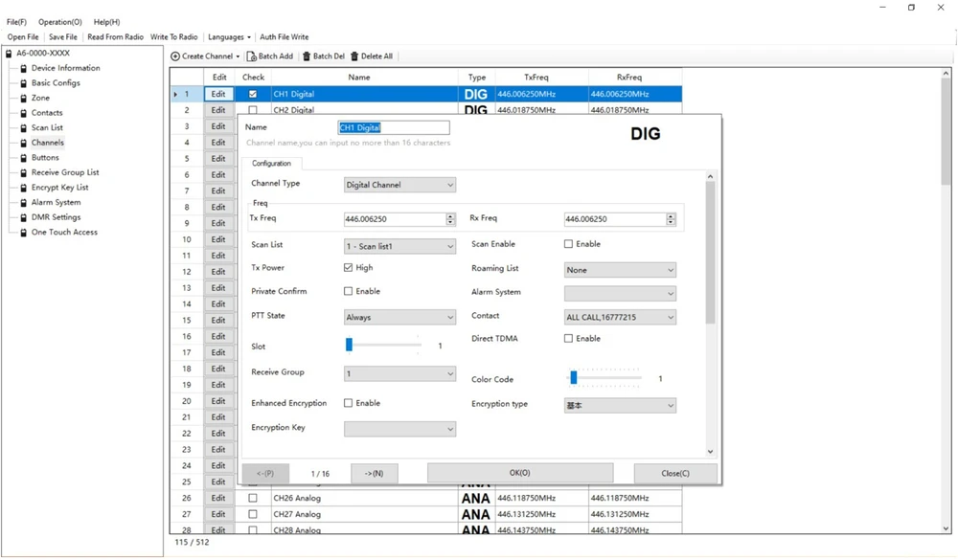Click the lock icon next to Contacts
958x560 pixels.
click(24, 113)
